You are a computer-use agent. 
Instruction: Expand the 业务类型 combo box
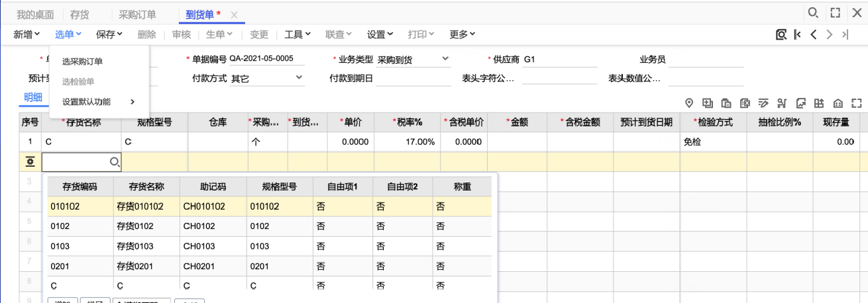click(x=445, y=59)
